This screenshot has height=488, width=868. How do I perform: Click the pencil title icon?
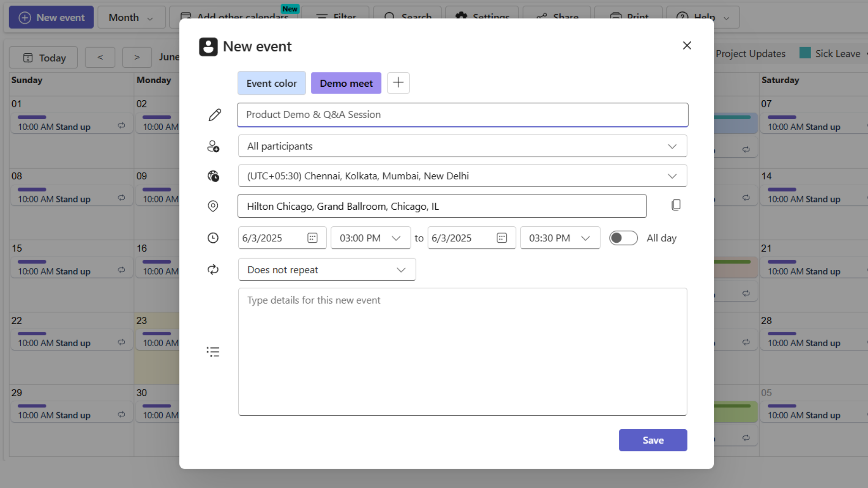click(215, 115)
